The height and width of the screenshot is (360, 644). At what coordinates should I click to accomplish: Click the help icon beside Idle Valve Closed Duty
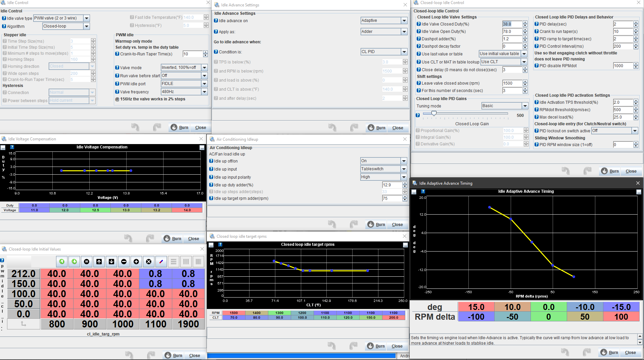coord(419,24)
